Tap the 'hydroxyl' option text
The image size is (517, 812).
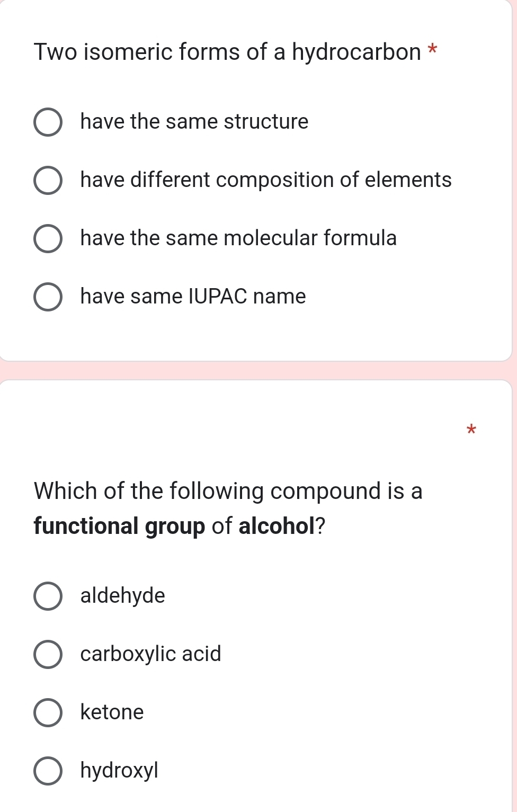119,770
